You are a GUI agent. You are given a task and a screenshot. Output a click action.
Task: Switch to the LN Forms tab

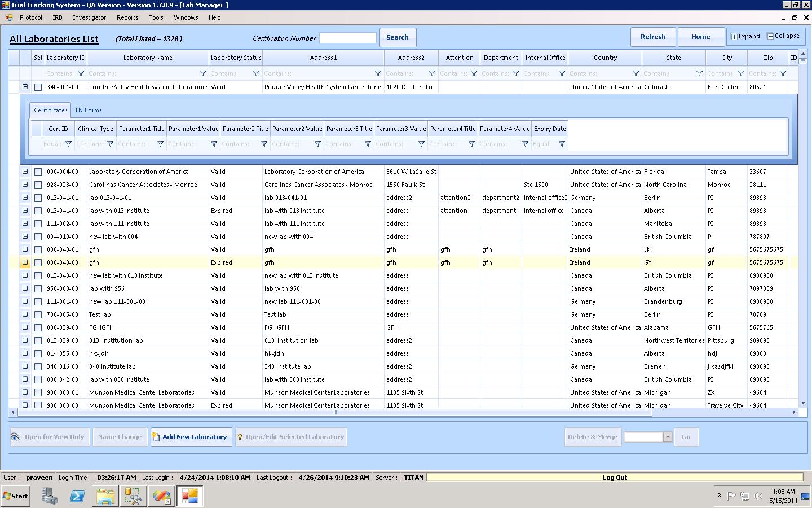point(89,110)
